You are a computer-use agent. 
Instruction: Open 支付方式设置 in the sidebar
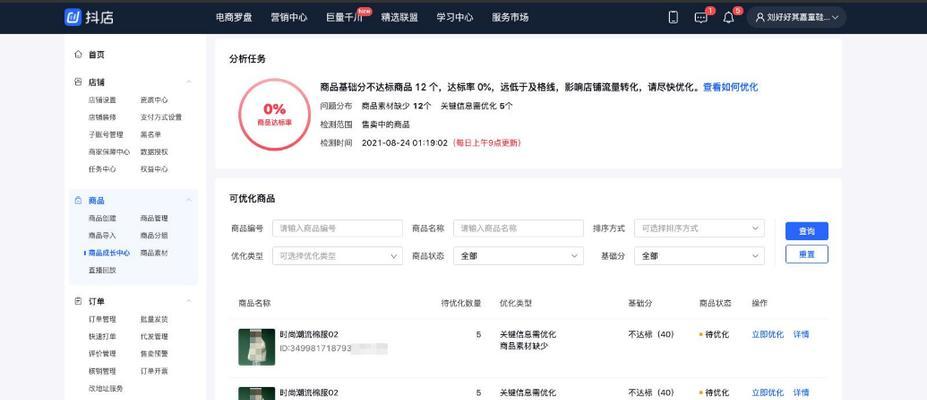161,117
